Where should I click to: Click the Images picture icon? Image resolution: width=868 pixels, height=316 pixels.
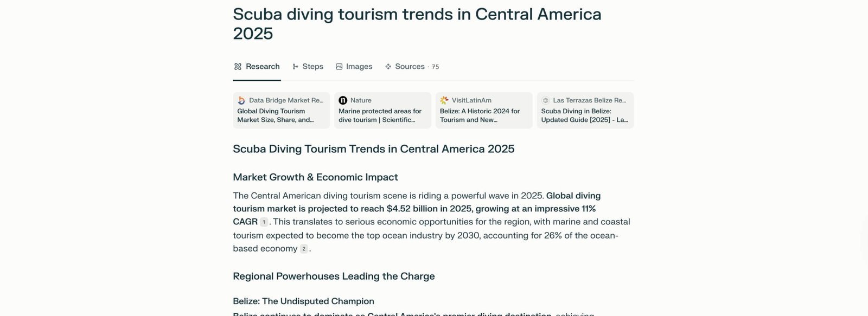pyautogui.click(x=339, y=67)
